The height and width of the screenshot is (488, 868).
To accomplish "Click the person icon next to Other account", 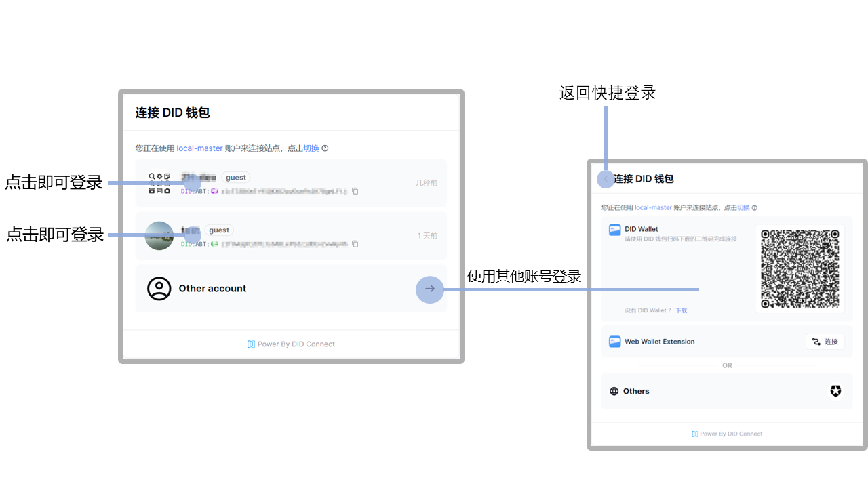I will [159, 288].
